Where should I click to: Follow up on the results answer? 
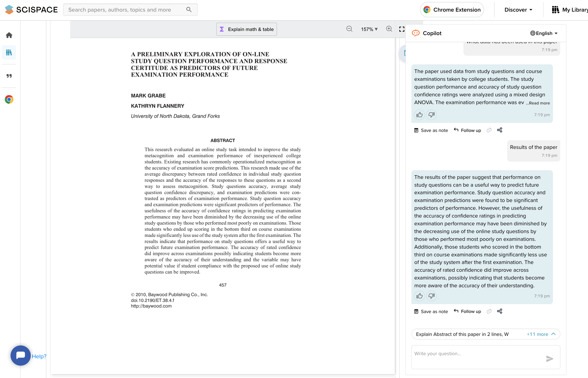[x=467, y=311]
